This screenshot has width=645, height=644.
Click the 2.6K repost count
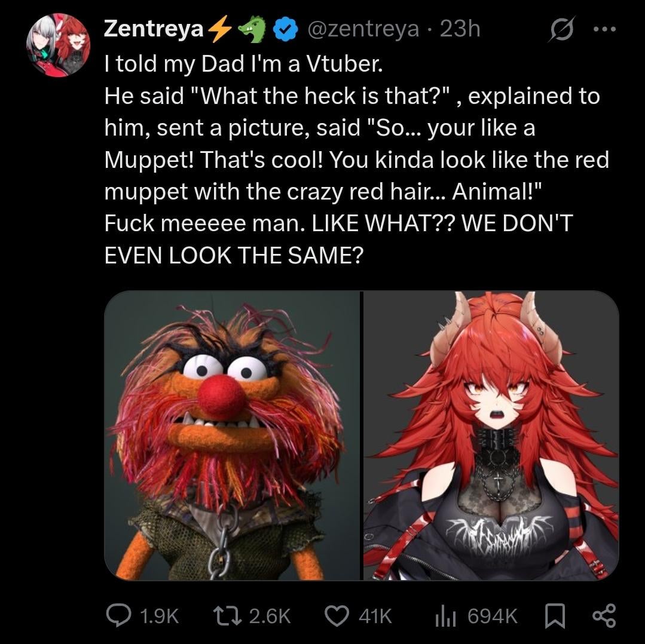(x=269, y=616)
